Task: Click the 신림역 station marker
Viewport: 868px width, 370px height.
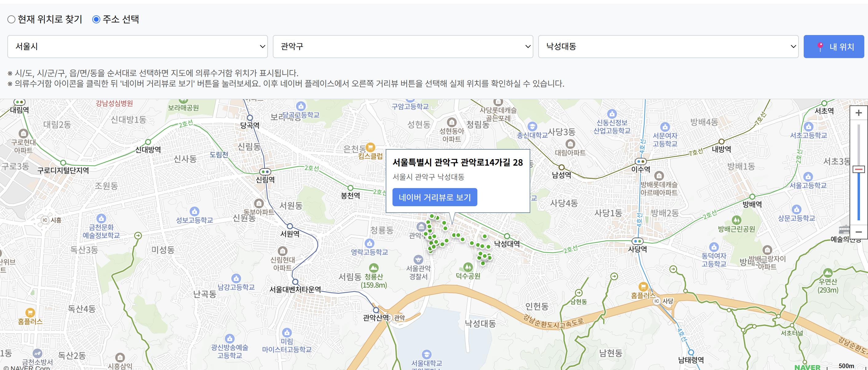Action: (x=265, y=172)
